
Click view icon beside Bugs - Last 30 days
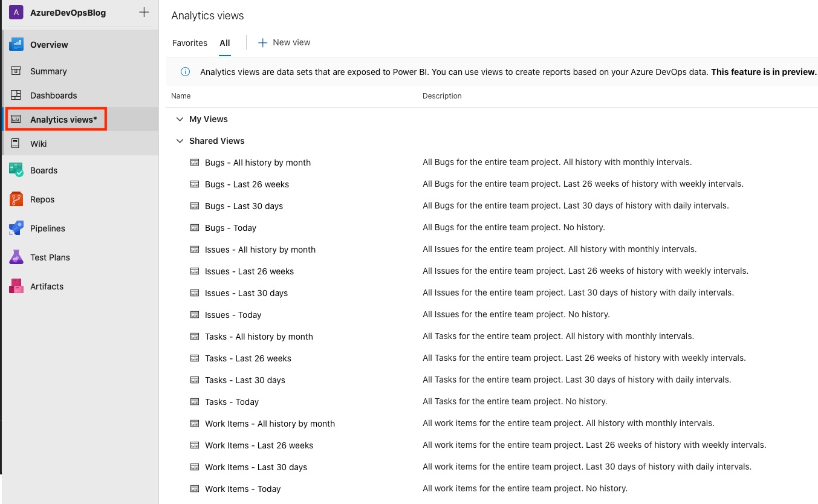[195, 206]
